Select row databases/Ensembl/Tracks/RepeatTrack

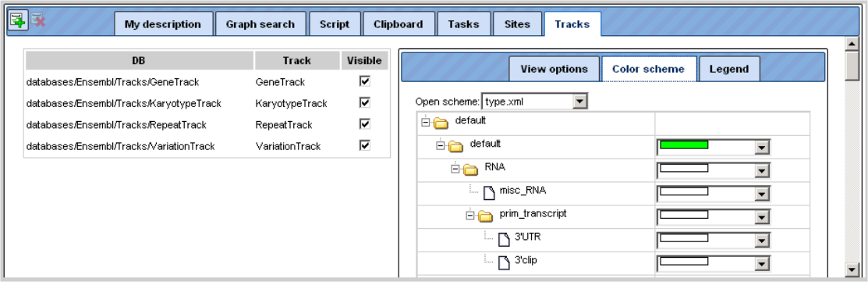(207, 125)
